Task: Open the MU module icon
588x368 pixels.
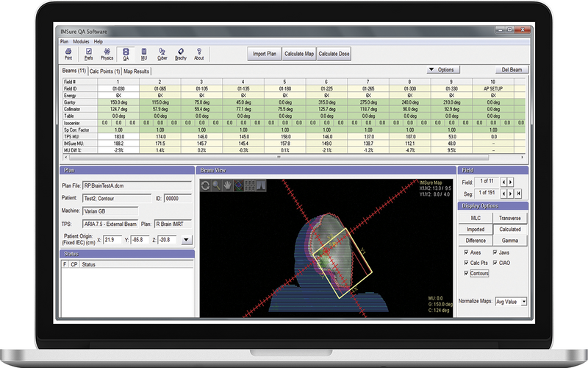Action: click(144, 52)
